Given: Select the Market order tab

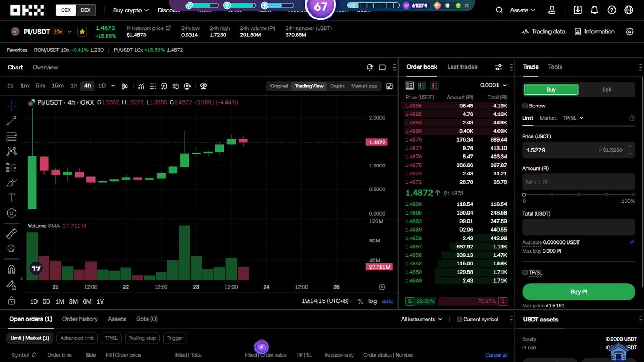Looking at the screenshot, I should coord(548,118).
